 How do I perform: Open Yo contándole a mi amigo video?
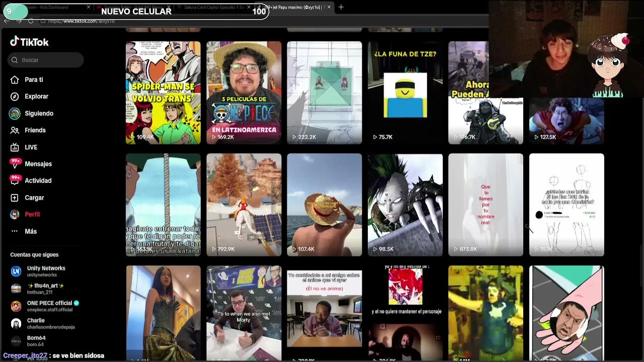pos(325,313)
